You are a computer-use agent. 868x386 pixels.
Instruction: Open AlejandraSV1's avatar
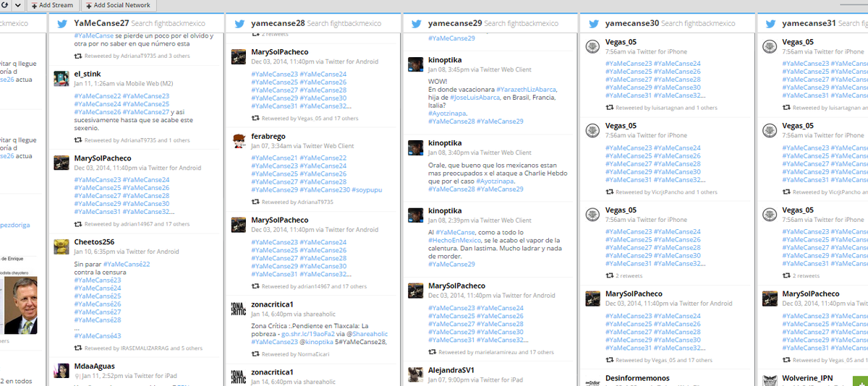[x=416, y=374]
